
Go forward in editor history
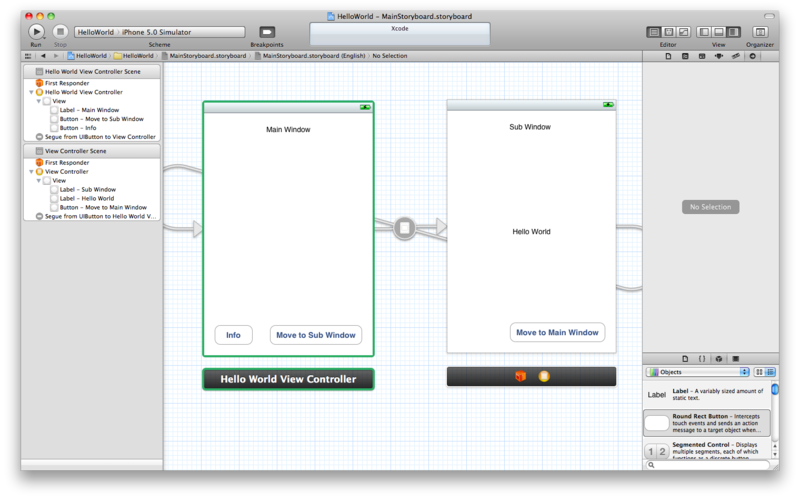click(x=56, y=56)
